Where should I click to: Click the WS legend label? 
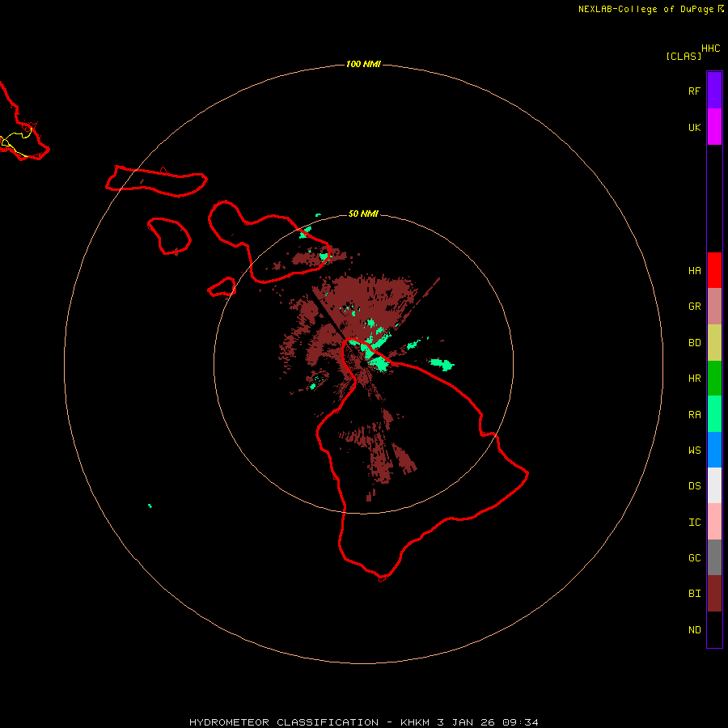point(694,450)
